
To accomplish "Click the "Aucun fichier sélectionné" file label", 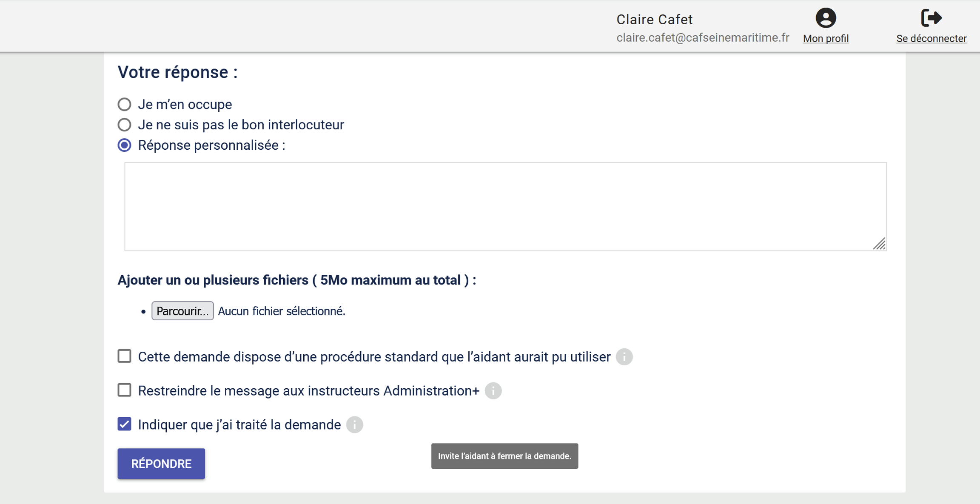I will point(282,311).
